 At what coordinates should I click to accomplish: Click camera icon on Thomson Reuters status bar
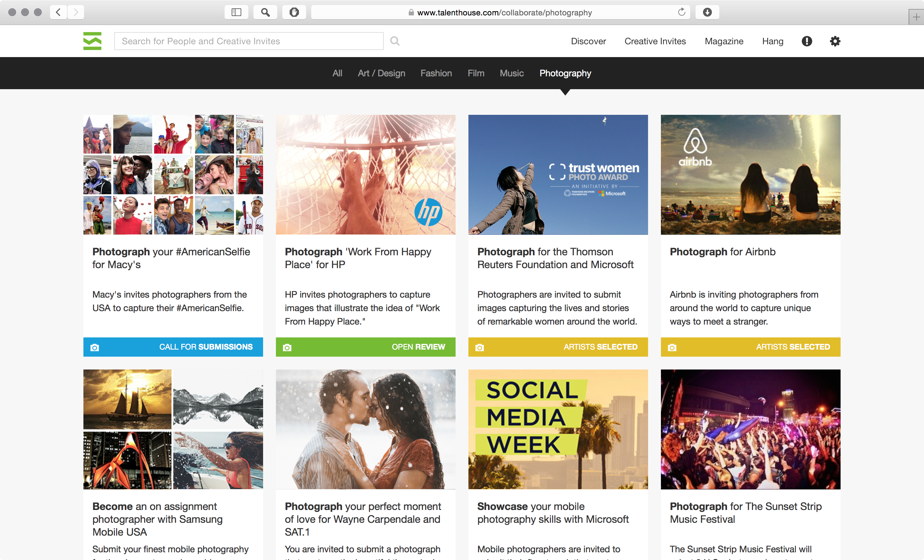[x=480, y=347]
